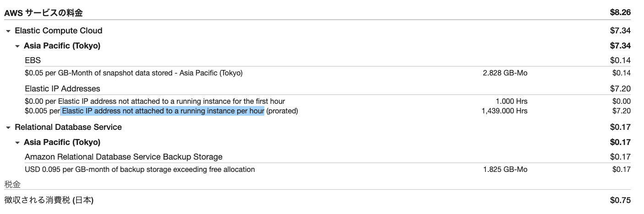Screen dimensions: 644x214
Task: Collapse the Asia Pacific (Tokyo) region under RDS
Action: pos(17,143)
